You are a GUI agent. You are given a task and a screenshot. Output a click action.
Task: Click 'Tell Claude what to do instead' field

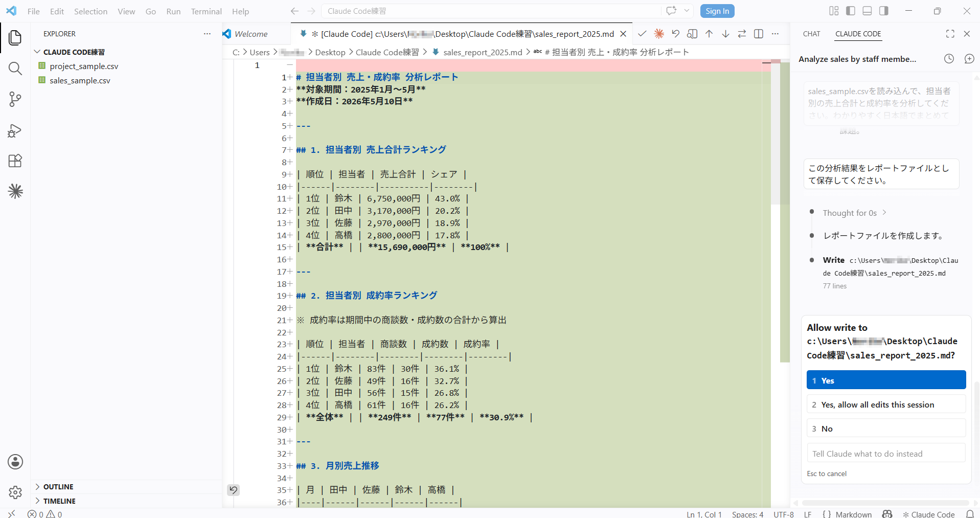(x=886, y=454)
